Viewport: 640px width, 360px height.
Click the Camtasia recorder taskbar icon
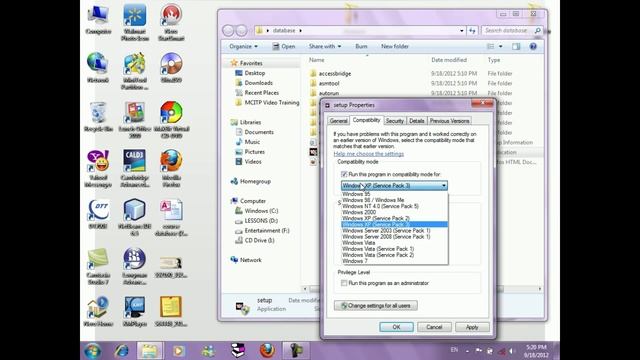point(296,351)
